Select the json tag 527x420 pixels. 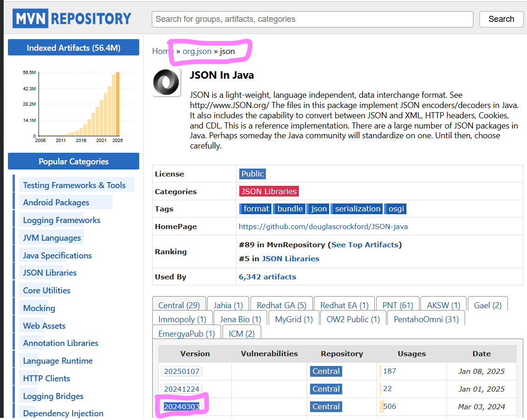coord(318,209)
